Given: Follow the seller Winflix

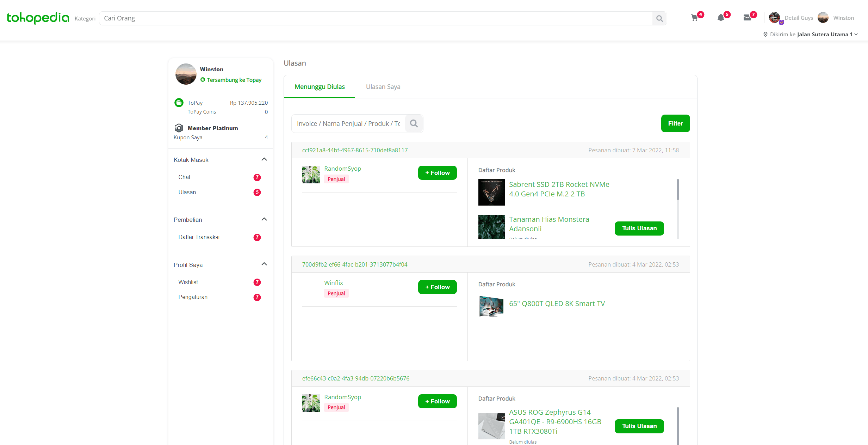Looking at the screenshot, I should [x=437, y=287].
